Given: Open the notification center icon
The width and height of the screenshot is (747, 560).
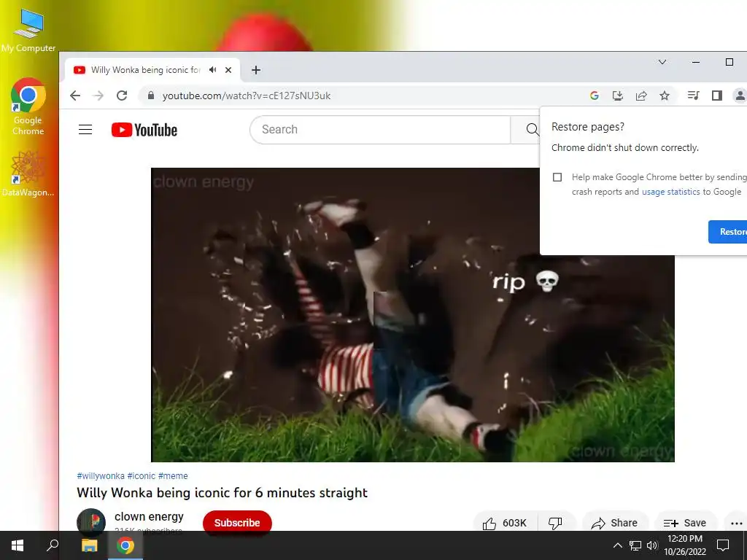Looking at the screenshot, I should pyautogui.click(x=723, y=545).
